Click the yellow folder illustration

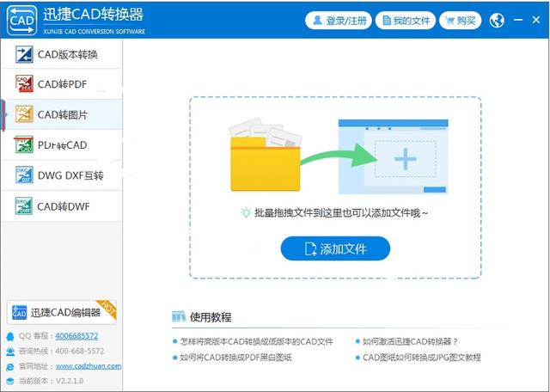click(266, 156)
